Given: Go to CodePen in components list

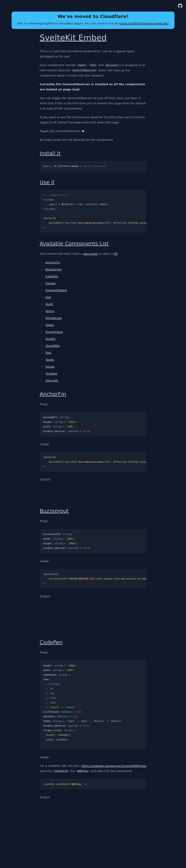Looking at the screenshot, I should point(52,276).
